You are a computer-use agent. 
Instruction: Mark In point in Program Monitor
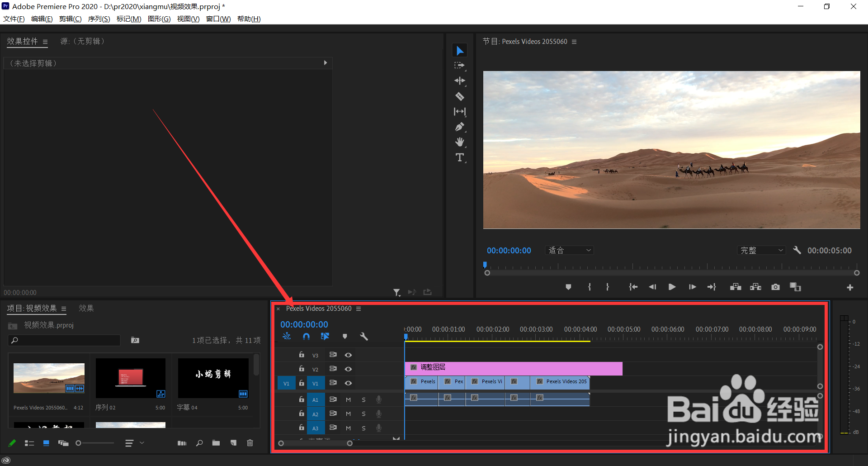[590, 287]
